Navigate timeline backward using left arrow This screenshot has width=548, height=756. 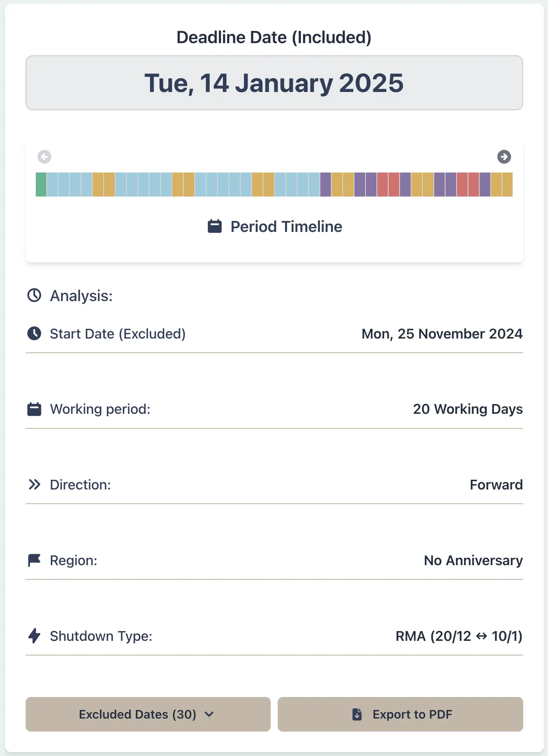[45, 157]
